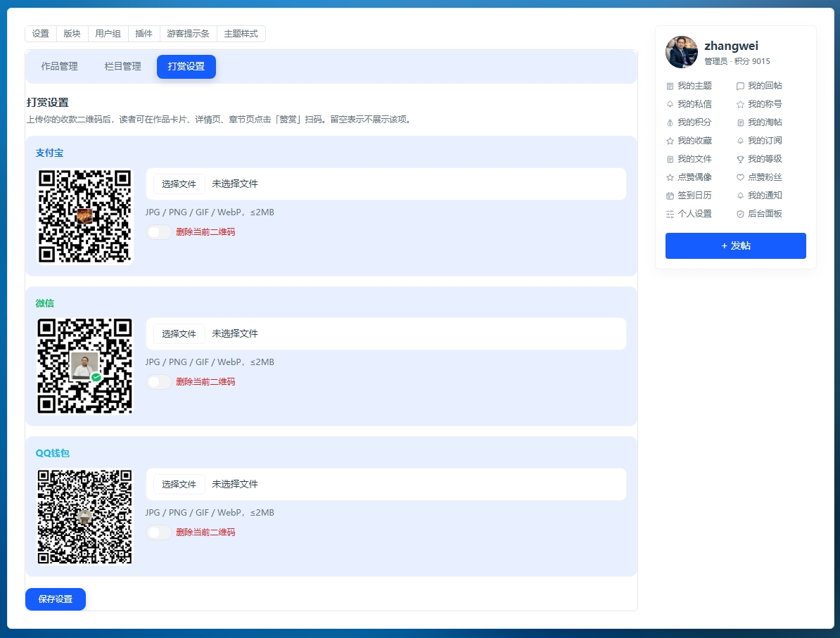The height and width of the screenshot is (638, 840).
Task: Switch to the 用户组 tab
Action: point(108,34)
